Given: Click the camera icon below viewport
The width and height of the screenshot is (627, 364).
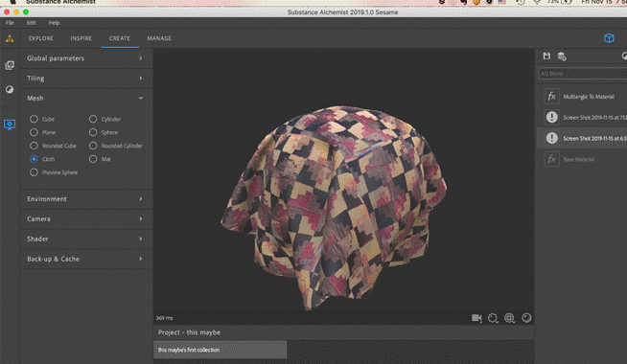Looking at the screenshot, I should 476,318.
